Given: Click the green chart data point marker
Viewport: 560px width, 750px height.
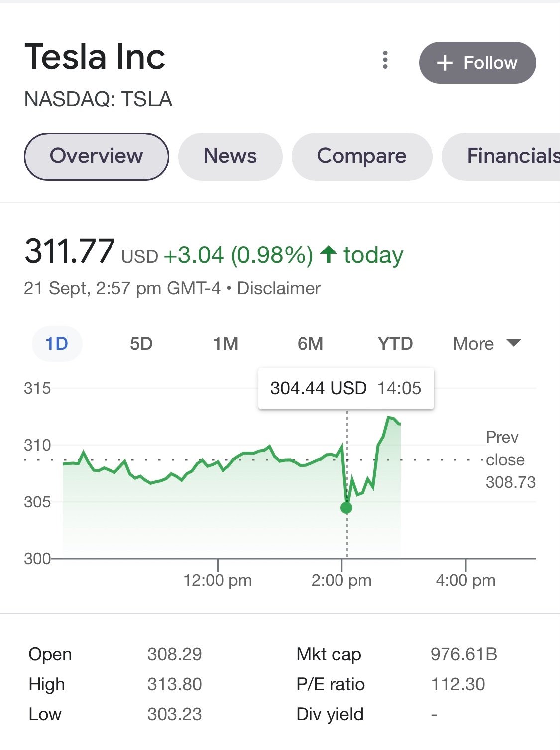Looking at the screenshot, I should click(x=346, y=508).
